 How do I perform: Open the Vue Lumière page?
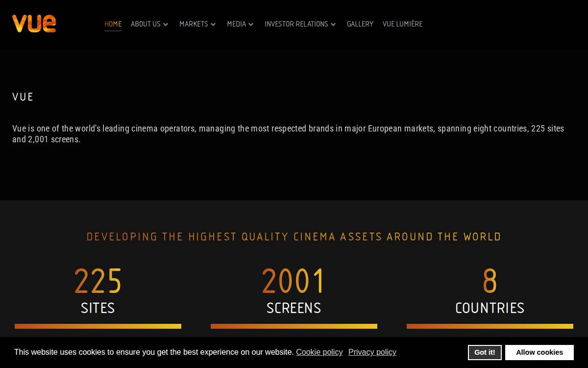402,24
